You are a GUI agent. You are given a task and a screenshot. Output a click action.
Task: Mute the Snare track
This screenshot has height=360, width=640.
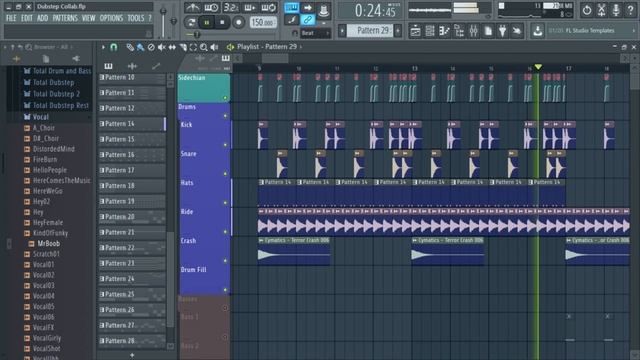pos(225,173)
